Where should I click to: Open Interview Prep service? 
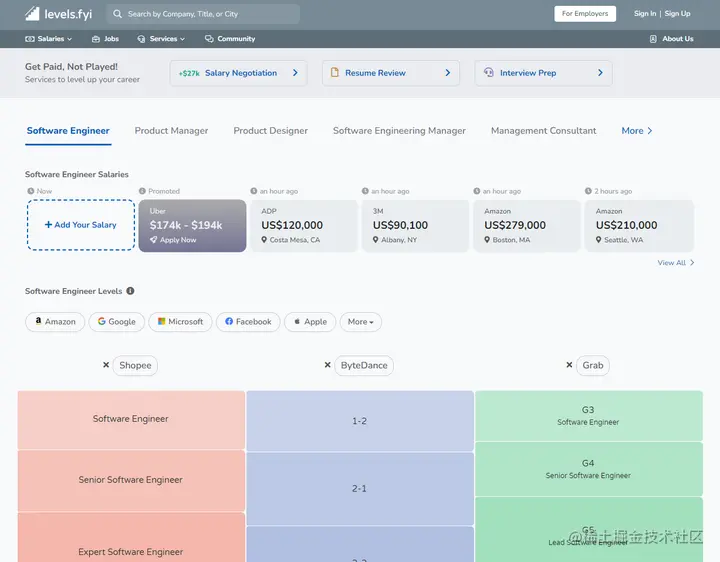pyautogui.click(x=543, y=73)
